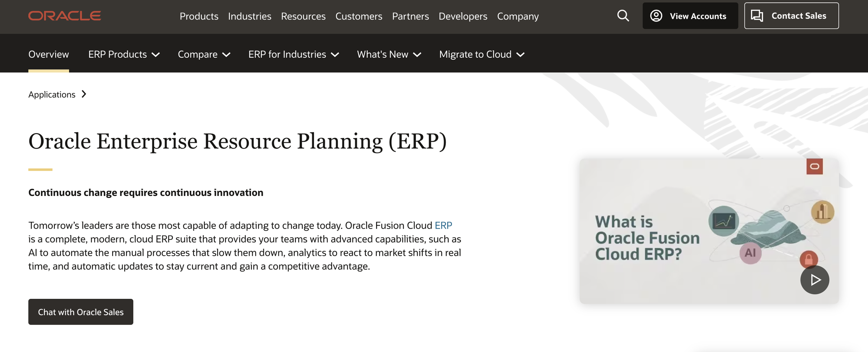Click the Contact Sales button
868x352 pixels.
coord(791,16)
